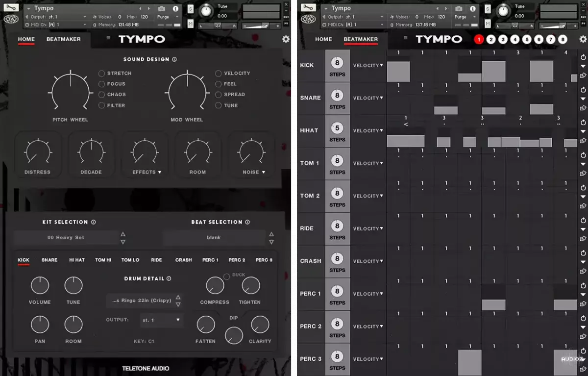Click the first Kick step velocity bar
This screenshot has width=588, height=376.
[398, 72]
